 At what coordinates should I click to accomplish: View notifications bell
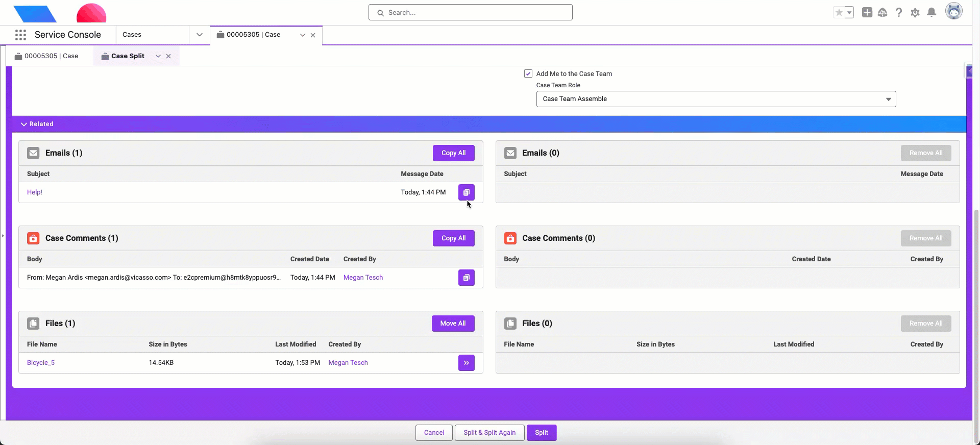click(x=932, y=13)
